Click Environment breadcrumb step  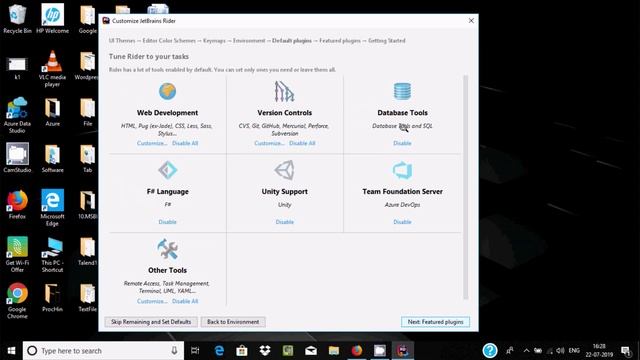click(x=249, y=41)
